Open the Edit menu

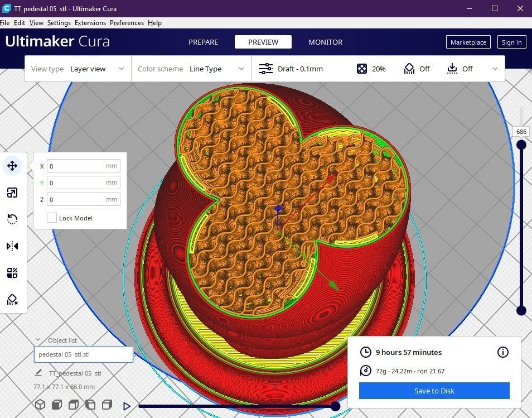(20, 23)
